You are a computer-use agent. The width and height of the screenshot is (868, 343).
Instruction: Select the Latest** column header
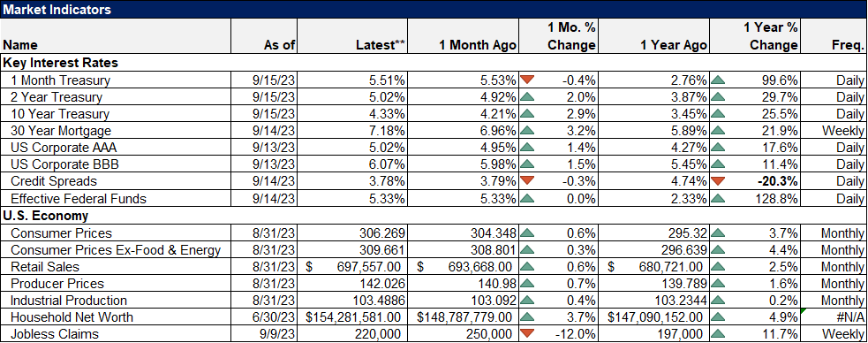tap(352, 36)
